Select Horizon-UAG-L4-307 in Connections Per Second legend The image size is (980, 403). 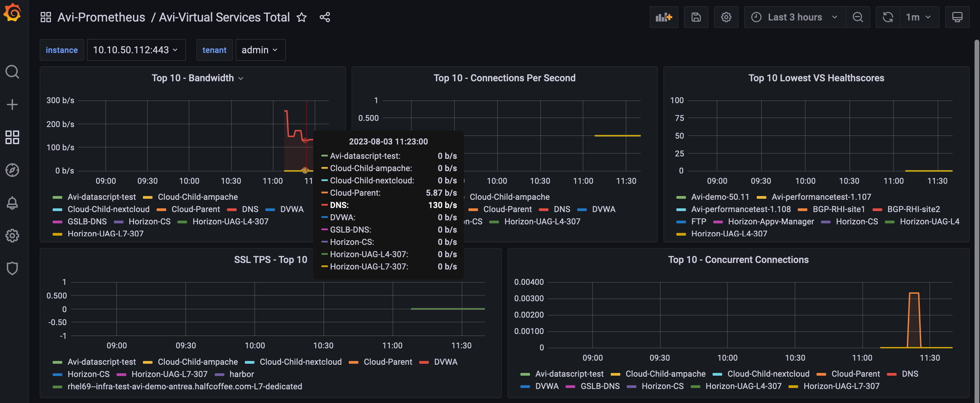(x=542, y=221)
